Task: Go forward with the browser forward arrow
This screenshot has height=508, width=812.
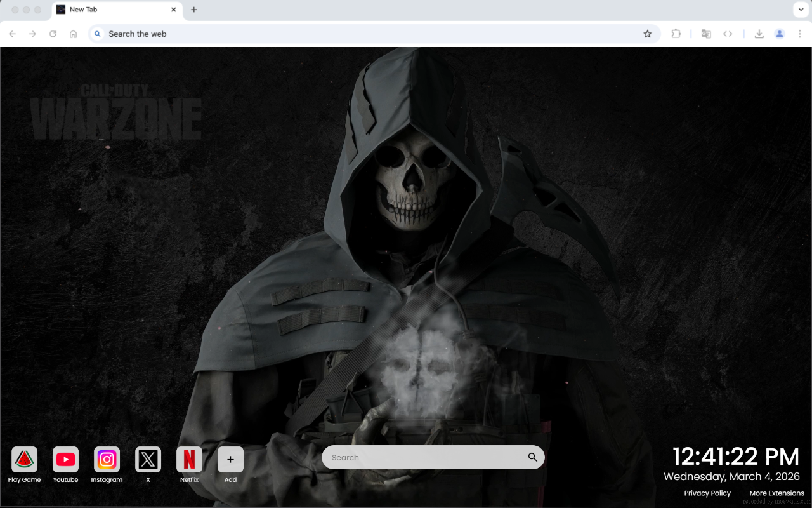Action: pyautogui.click(x=32, y=34)
